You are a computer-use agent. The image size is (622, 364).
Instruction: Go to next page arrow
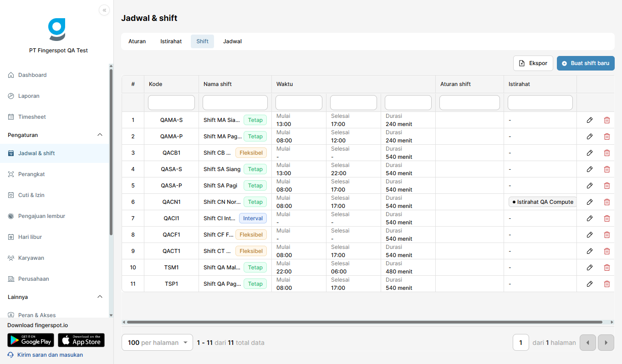click(x=606, y=343)
